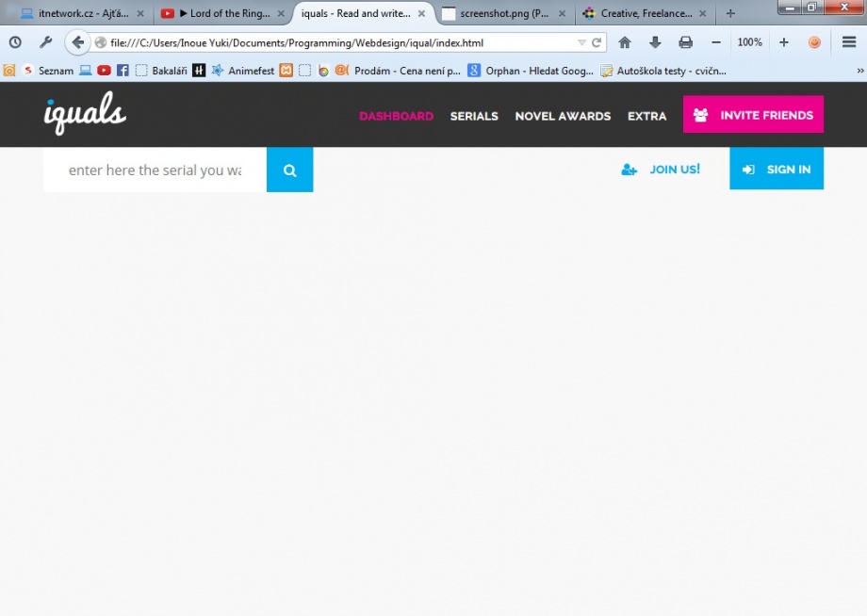
Task: Click the globe site identity icon
Action: [x=101, y=42]
